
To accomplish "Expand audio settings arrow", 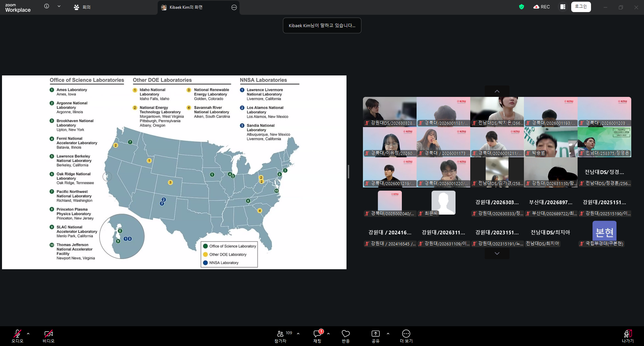I will point(28,334).
